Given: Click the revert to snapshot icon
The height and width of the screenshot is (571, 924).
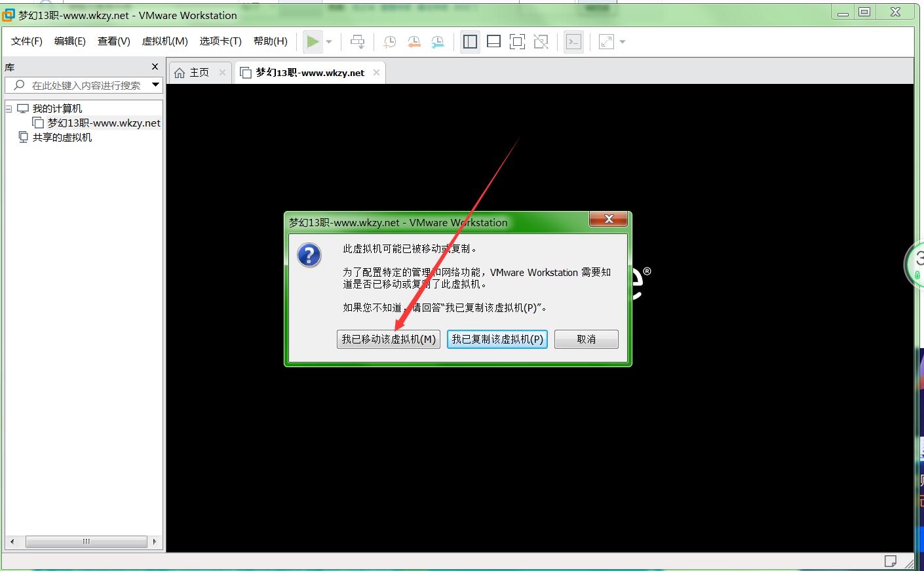Looking at the screenshot, I should pos(414,42).
